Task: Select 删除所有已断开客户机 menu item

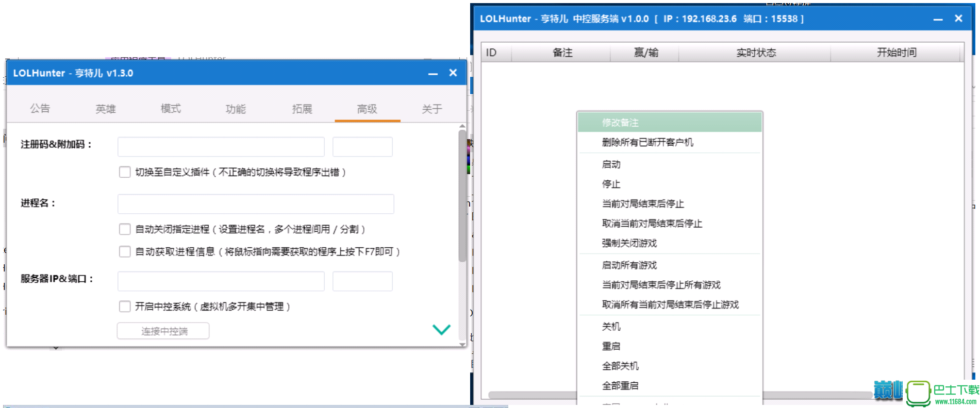Action: click(x=670, y=142)
